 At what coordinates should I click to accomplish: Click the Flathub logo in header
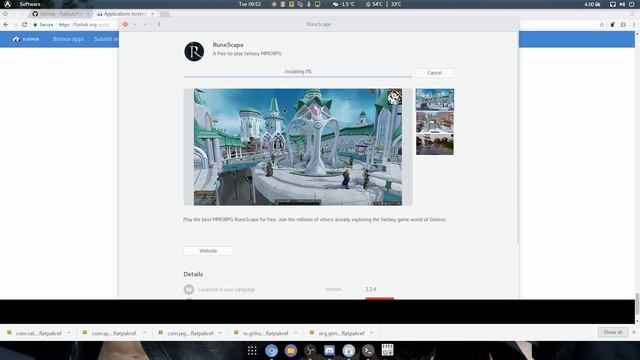tap(26, 39)
